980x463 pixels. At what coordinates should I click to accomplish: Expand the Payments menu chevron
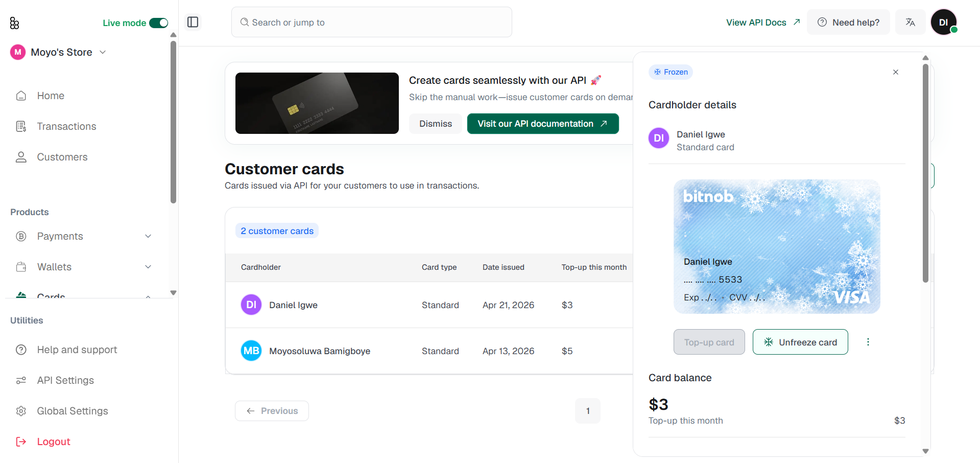(148, 236)
